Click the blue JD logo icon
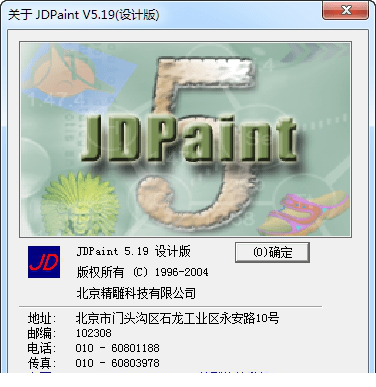The image size is (376, 387). coord(44,262)
